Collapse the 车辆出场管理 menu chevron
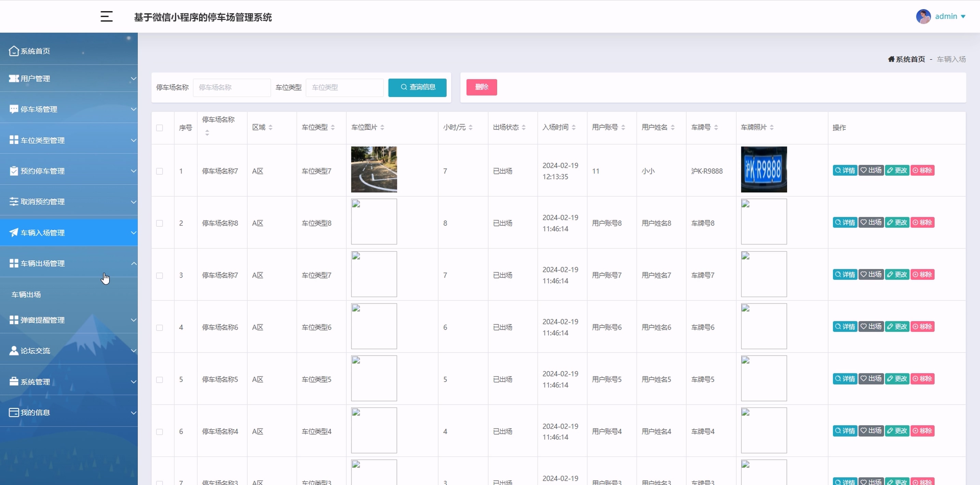 (x=134, y=263)
